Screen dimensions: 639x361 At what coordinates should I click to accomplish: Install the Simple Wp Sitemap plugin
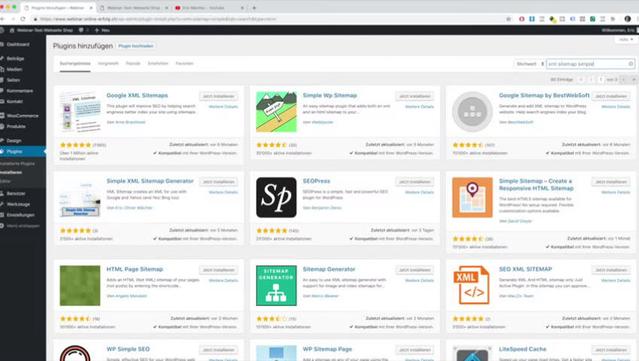[414, 96]
